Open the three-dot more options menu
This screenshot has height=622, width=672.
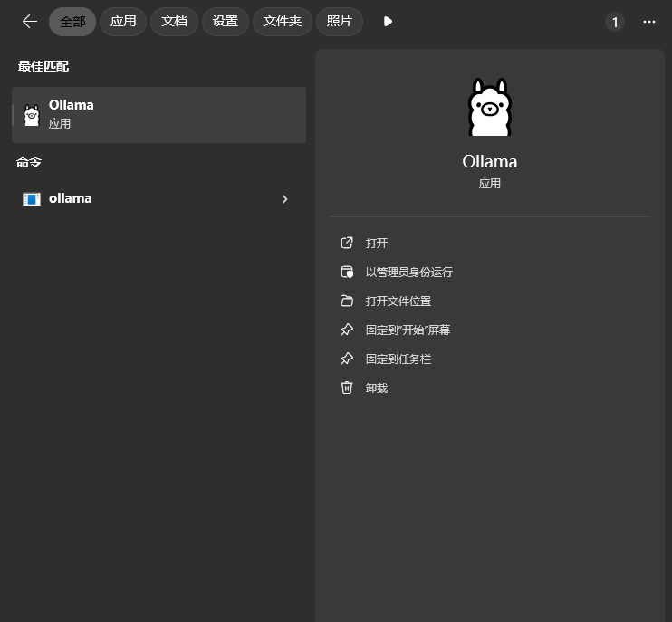pos(649,22)
